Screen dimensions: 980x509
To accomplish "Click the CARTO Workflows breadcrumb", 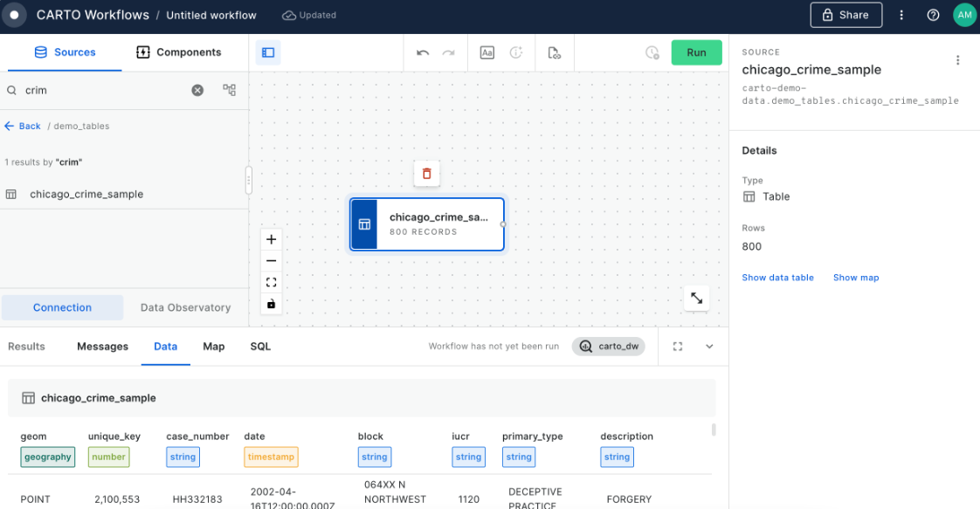I will pos(93,15).
